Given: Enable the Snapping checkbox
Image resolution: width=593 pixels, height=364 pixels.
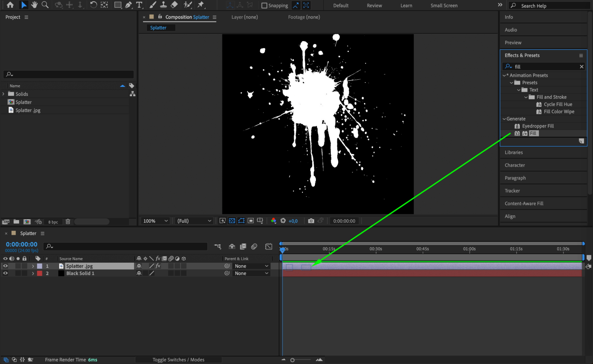Looking at the screenshot, I should [264, 5].
